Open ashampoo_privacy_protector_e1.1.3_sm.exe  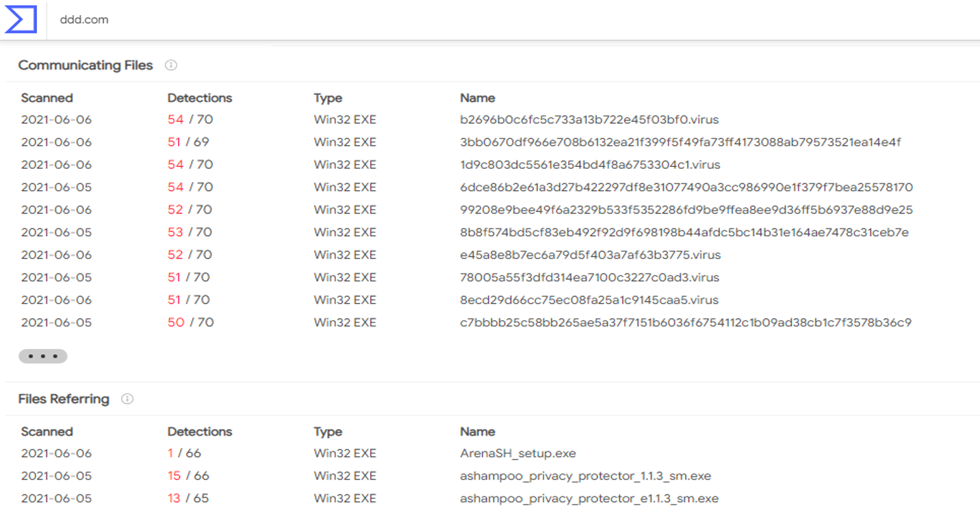click(x=589, y=499)
